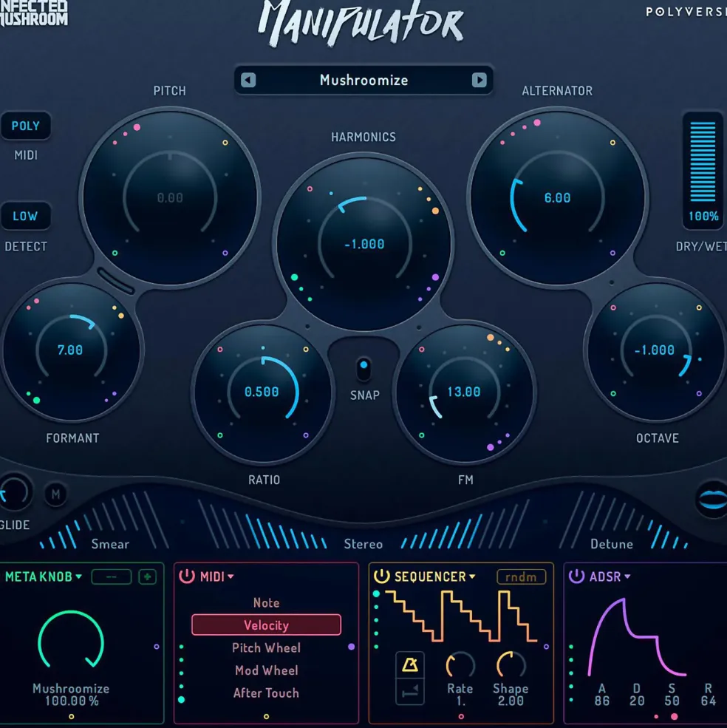Click the FM knob
Viewport: 727px width, 728px height.
[x=464, y=392]
